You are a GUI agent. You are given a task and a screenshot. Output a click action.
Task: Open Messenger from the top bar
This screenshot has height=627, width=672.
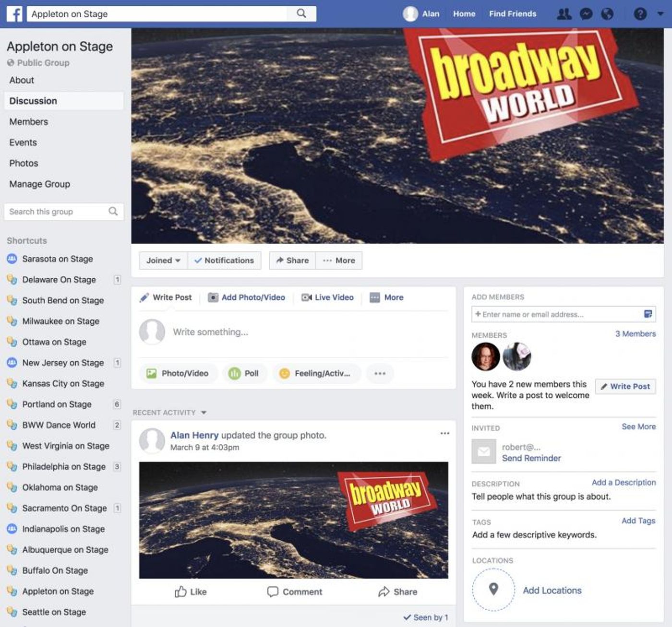click(x=586, y=14)
